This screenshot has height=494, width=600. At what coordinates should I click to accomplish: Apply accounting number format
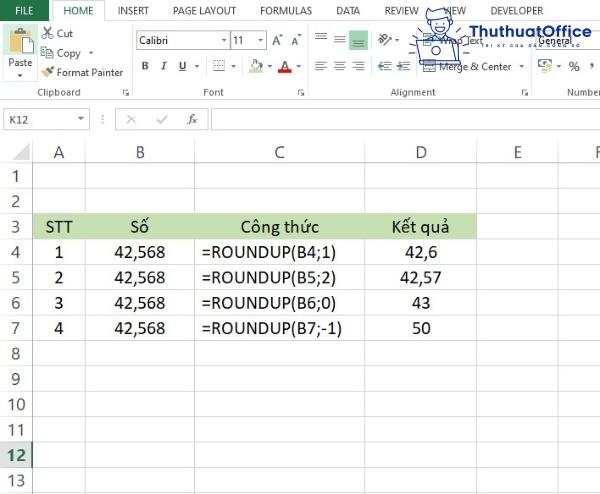coord(545,66)
